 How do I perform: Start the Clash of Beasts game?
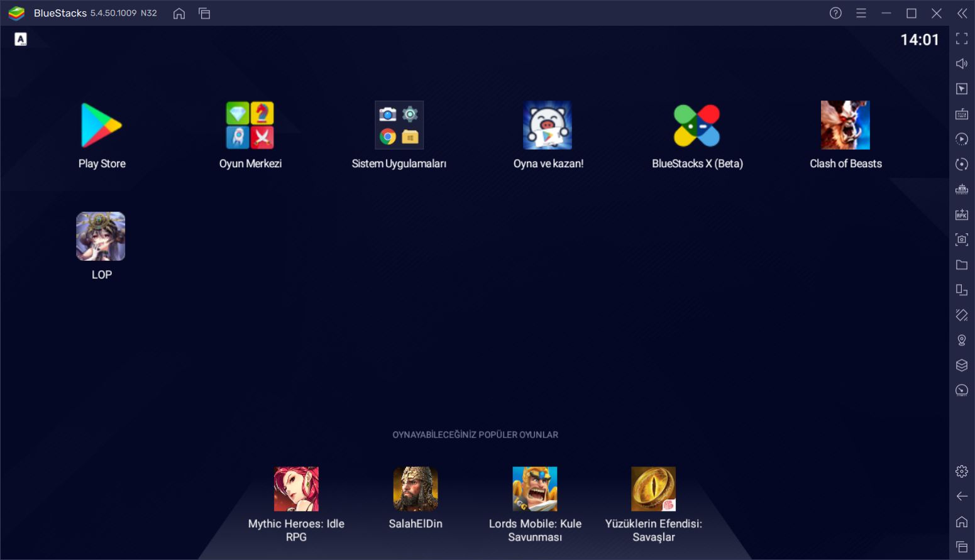click(846, 125)
